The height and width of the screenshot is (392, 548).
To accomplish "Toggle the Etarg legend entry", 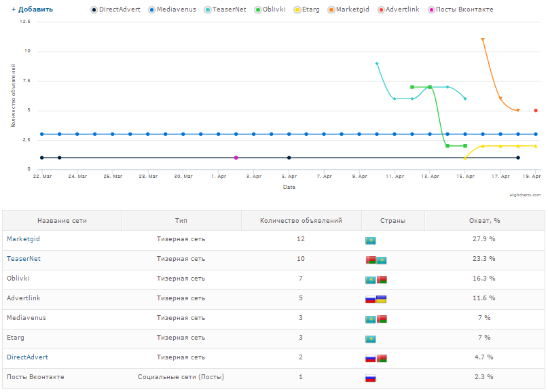I will 307,10.
